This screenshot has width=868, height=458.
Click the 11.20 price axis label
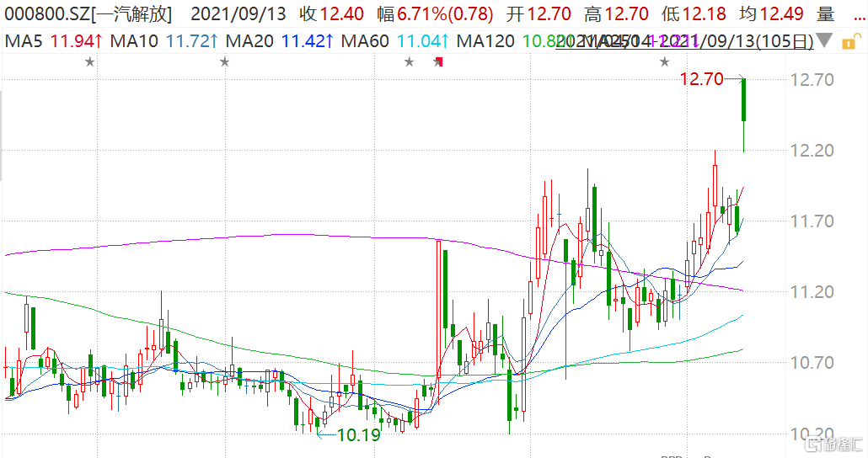pos(812,292)
